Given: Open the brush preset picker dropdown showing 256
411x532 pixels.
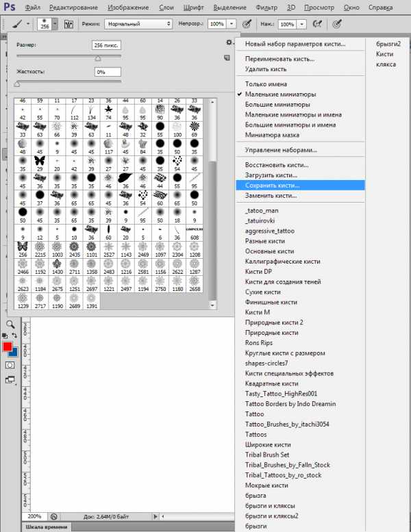Looking at the screenshot, I should click(x=55, y=24).
